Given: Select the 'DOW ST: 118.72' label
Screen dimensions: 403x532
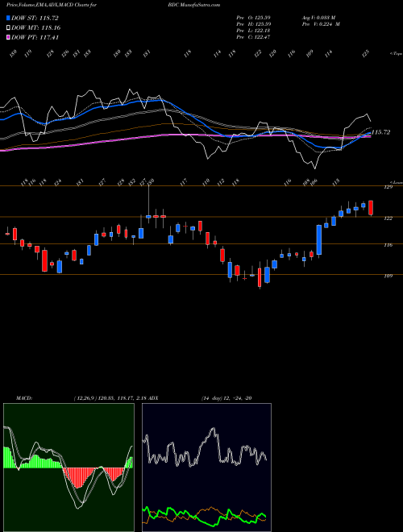Looking at the screenshot, I should 35,18.
